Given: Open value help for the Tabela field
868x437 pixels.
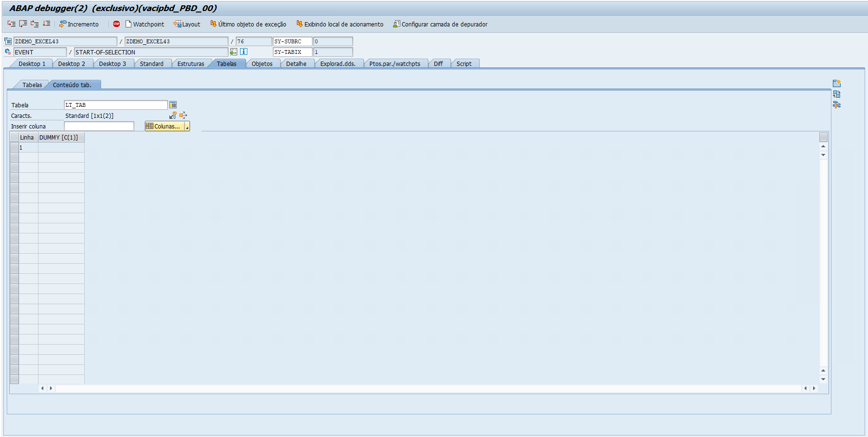Looking at the screenshot, I should tap(173, 104).
